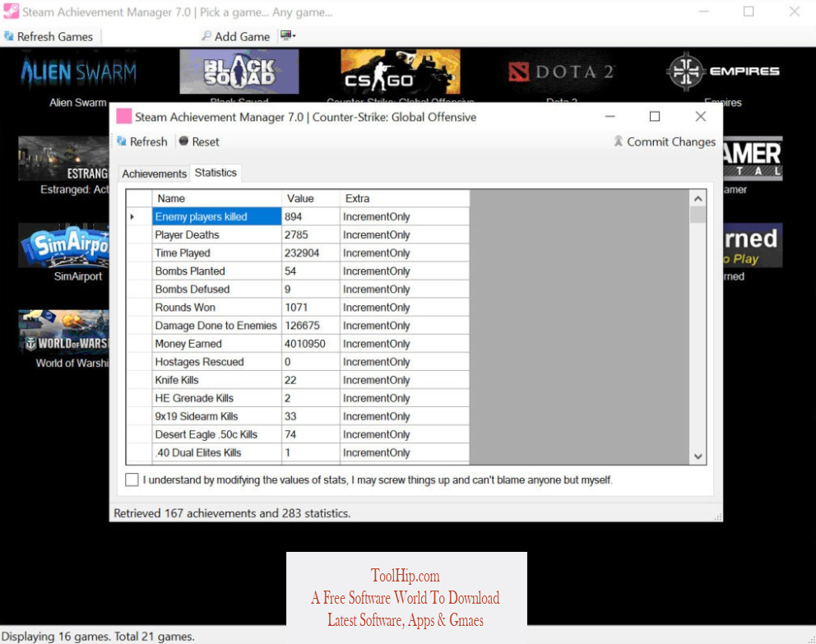Image resolution: width=816 pixels, height=644 pixels.
Task: Click the resize grip of CS:GO window
Action: coord(717,516)
